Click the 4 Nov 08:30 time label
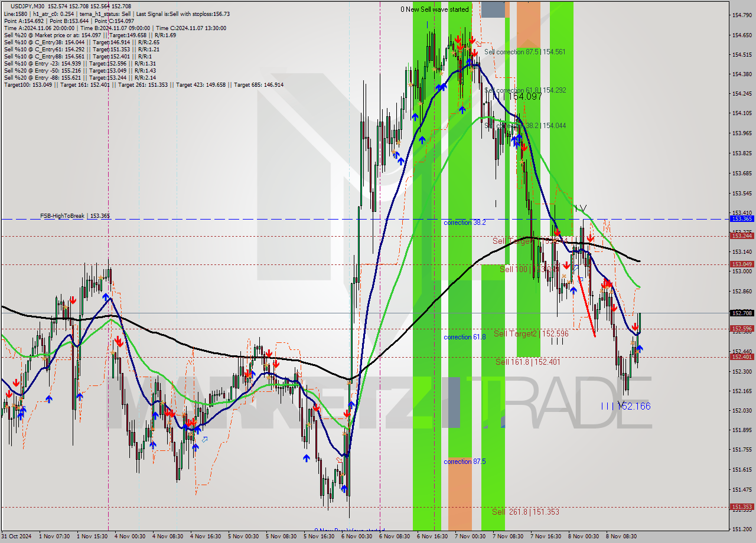Viewport: 756px width, 543px height. click(x=167, y=537)
